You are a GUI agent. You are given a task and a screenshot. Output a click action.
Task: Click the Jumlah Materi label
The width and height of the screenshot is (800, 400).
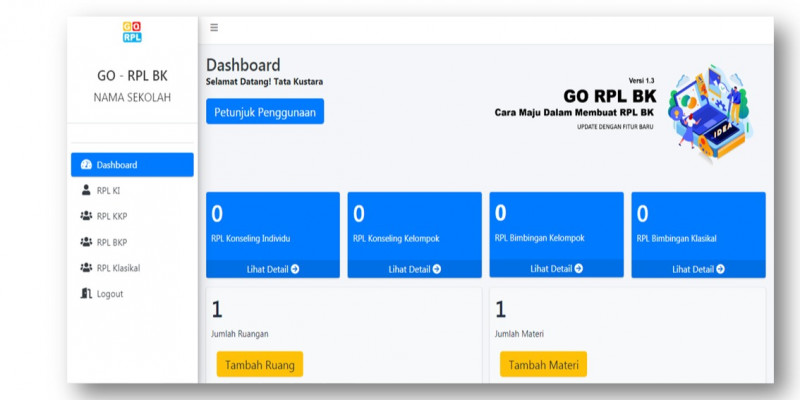pos(519,334)
